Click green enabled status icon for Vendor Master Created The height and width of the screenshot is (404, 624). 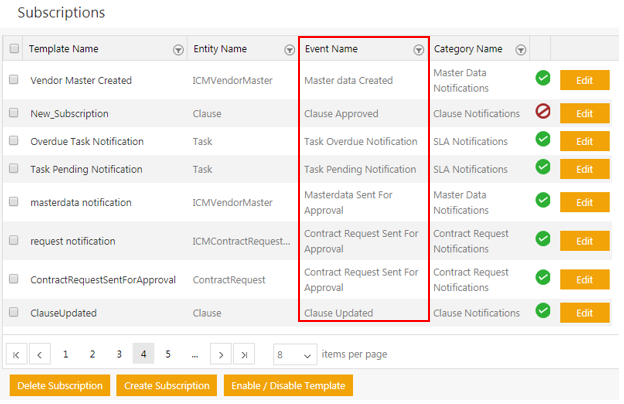pyautogui.click(x=543, y=78)
